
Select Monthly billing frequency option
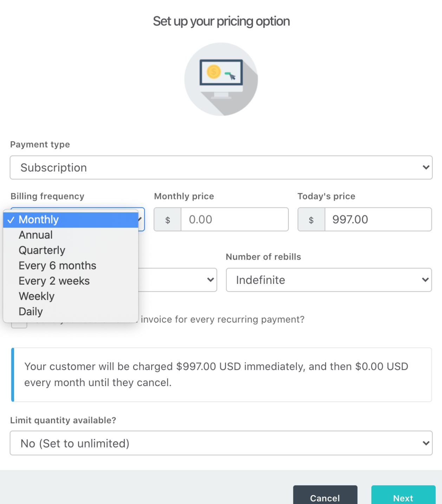pyautogui.click(x=39, y=220)
